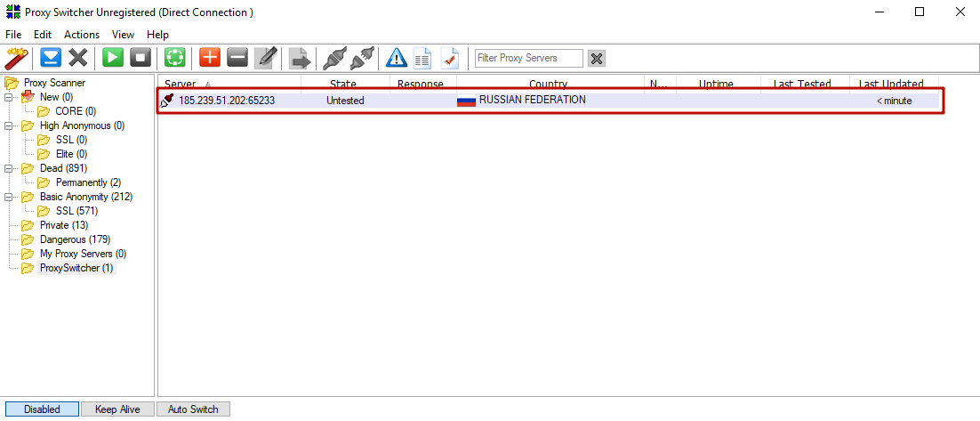Collapse the Dead folder tree node

pos(9,168)
